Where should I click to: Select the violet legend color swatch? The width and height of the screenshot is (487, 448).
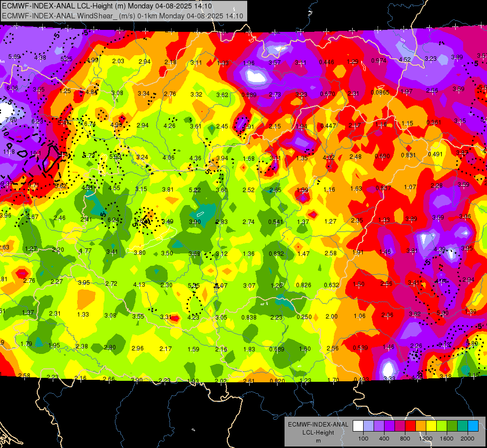tap(379, 426)
